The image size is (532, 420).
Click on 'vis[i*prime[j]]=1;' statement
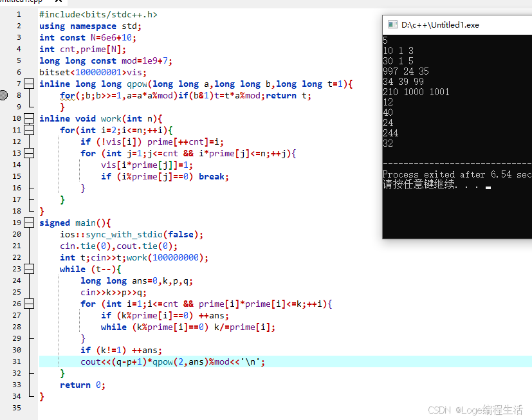147,165
